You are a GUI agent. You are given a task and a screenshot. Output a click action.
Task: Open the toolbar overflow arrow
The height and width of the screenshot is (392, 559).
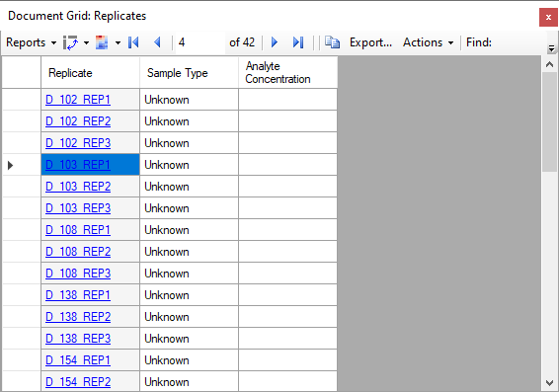pos(551,47)
